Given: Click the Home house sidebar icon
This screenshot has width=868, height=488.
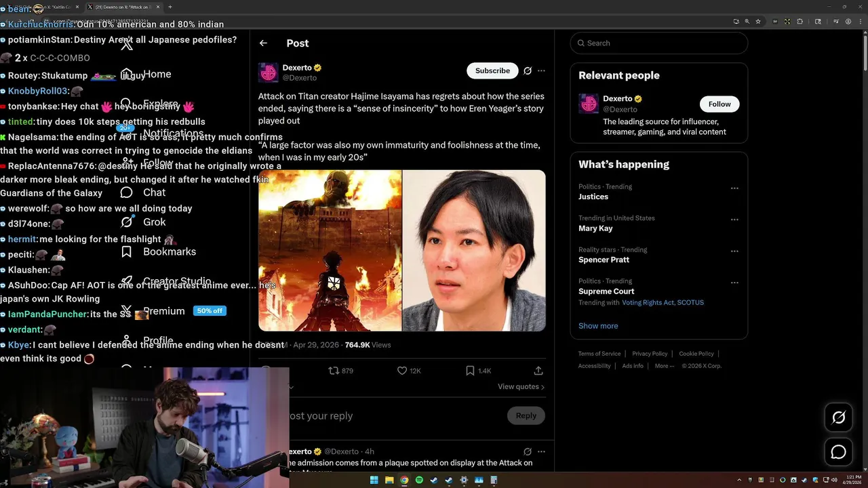Looking at the screenshot, I should 127,74.
